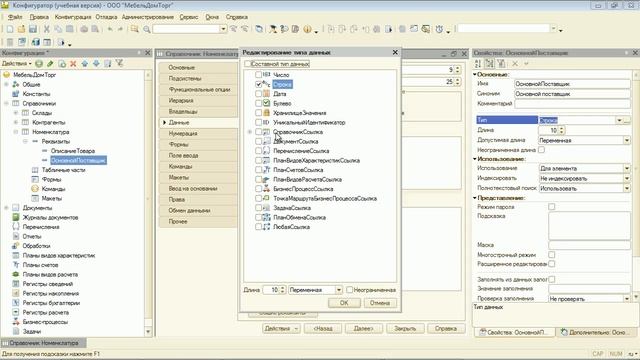Screen dimensions: 640x360
Task: Click the funnel Filter icon in Конфигурация panel
Action: pos(119,63)
